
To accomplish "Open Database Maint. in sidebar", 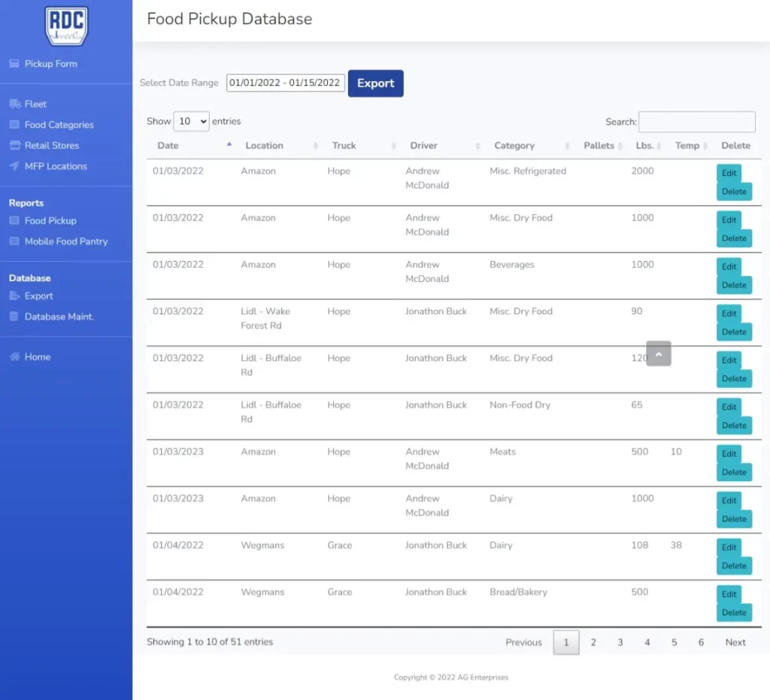I will pos(59,316).
